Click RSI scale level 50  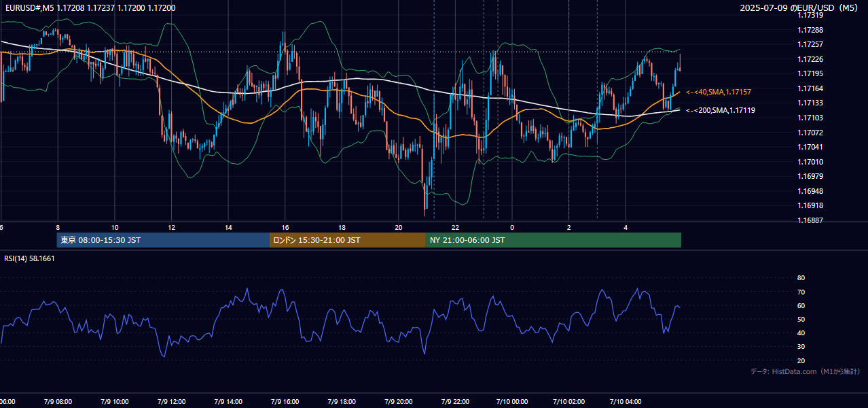[x=801, y=319]
